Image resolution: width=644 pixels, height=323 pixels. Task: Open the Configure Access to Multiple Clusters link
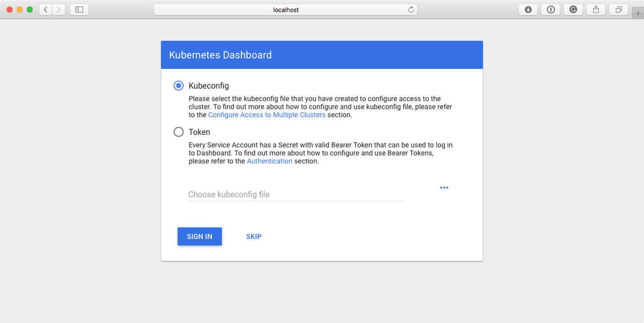click(267, 114)
